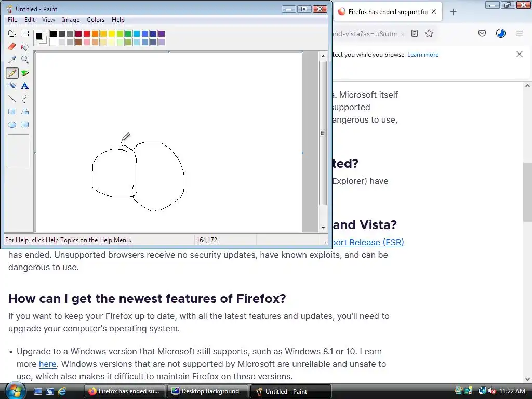Select the Rectangle shape tool
Screen dimensions: 532x399
click(12, 112)
